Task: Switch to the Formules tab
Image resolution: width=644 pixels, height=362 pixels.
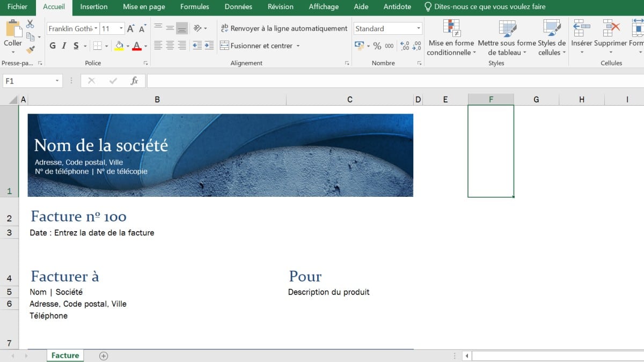Action: [194, 7]
